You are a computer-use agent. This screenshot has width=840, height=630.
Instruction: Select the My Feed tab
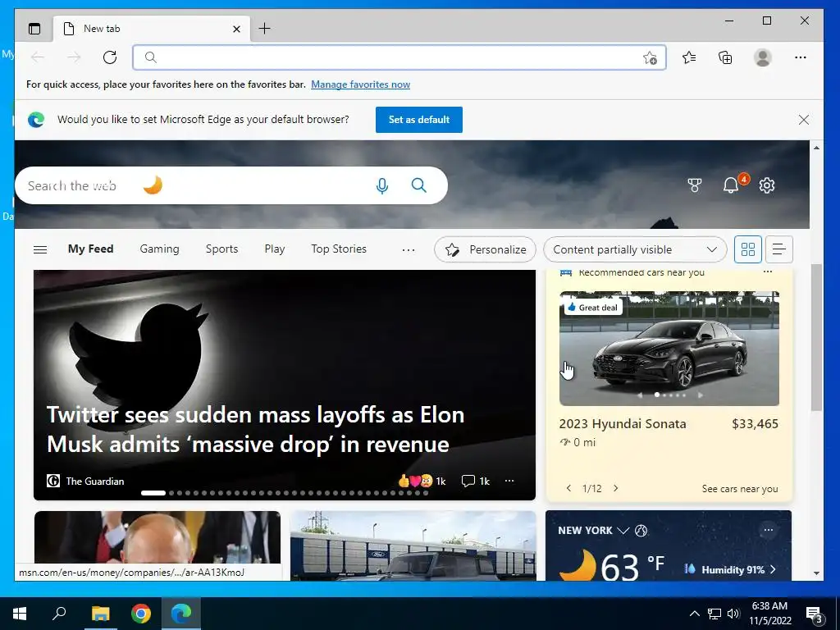90,249
